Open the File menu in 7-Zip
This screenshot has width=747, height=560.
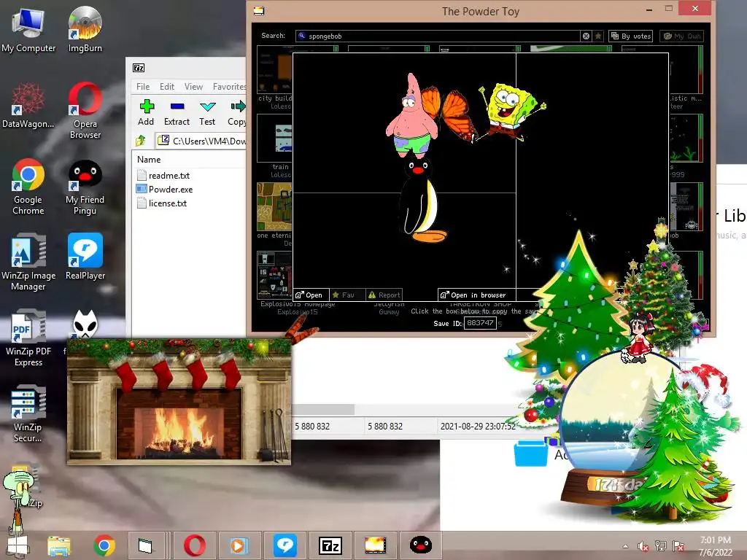(x=143, y=87)
